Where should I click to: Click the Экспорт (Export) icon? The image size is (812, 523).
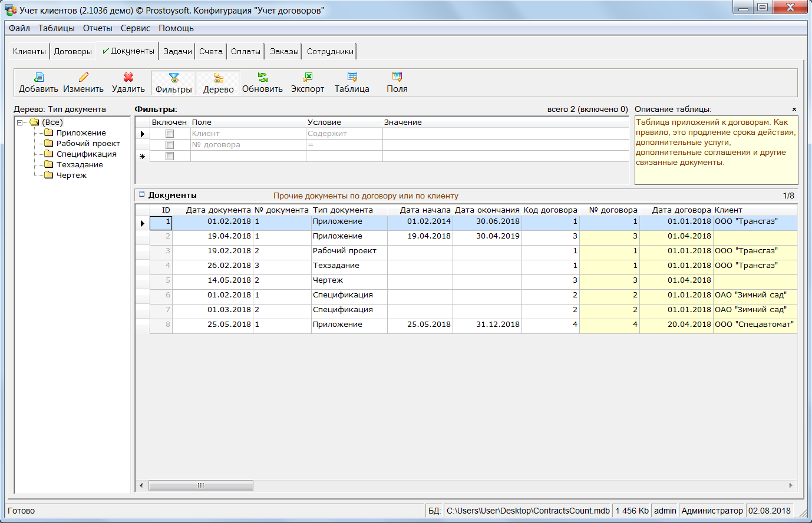[x=308, y=77]
